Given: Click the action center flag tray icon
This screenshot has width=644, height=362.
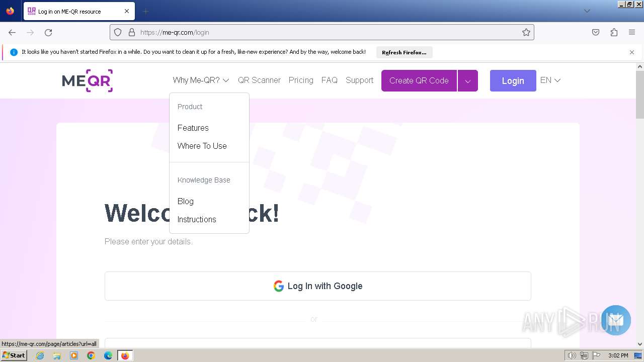Looking at the screenshot, I should [x=596, y=355].
